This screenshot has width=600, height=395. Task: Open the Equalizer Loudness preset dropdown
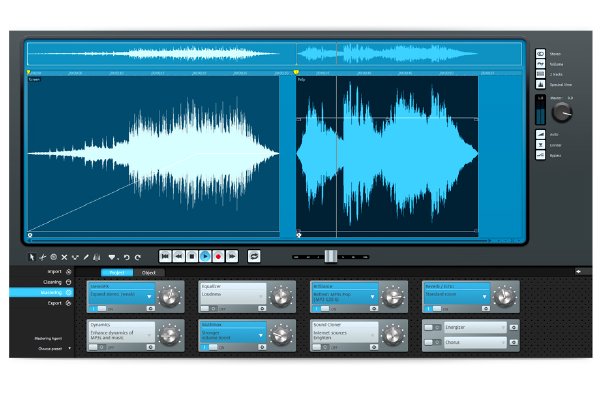(x=261, y=297)
